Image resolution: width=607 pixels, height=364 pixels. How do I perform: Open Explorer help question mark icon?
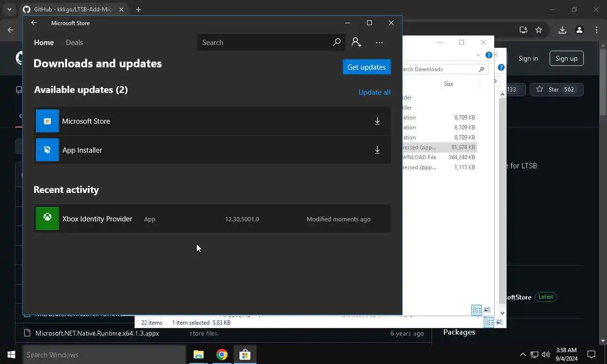pos(489,55)
